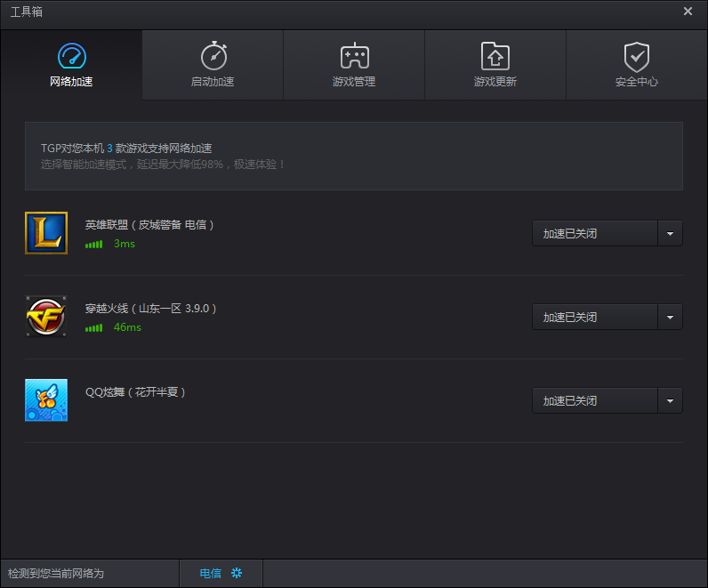Click the 工具箱 window title
Screen dimensions: 708x588
point(26,12)
